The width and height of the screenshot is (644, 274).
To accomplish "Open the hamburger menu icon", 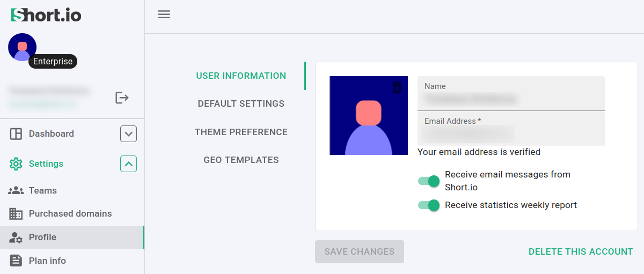I will click(164, 14).
